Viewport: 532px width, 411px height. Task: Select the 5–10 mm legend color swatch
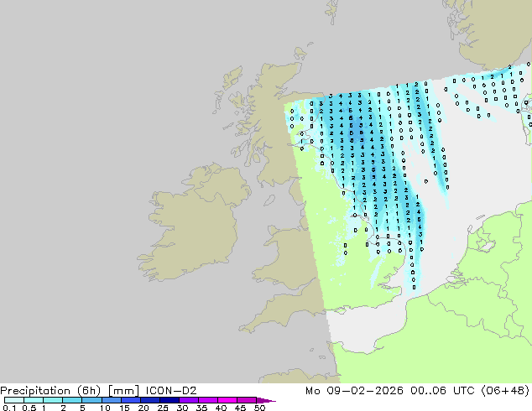click(x=91, y=400)
